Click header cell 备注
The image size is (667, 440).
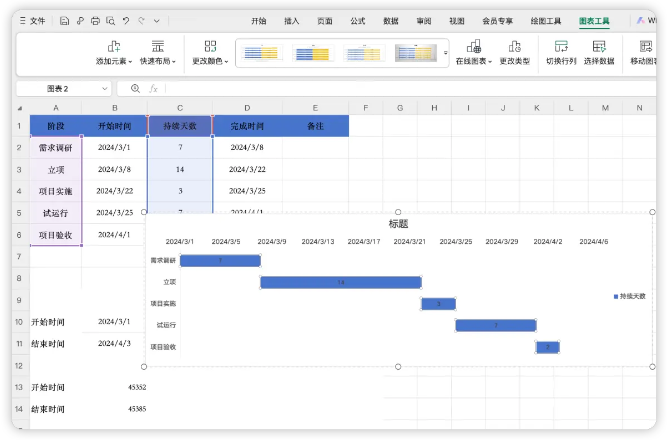coord(315,126)
